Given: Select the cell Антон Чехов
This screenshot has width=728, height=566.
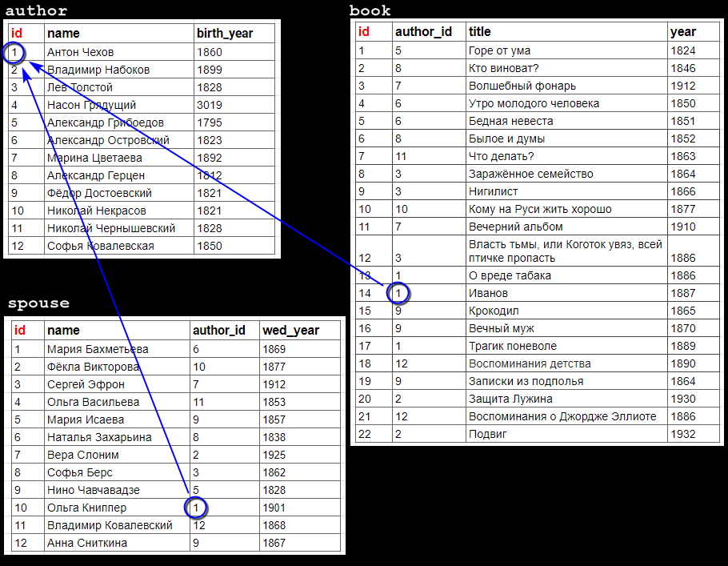Looking at the screenshot, I should [80, 52].
